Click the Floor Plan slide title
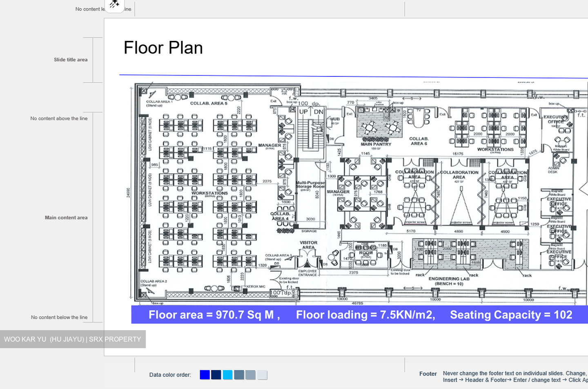Image resolution: width=588 pixels, height=389 pixels. (x=163, y=48)
